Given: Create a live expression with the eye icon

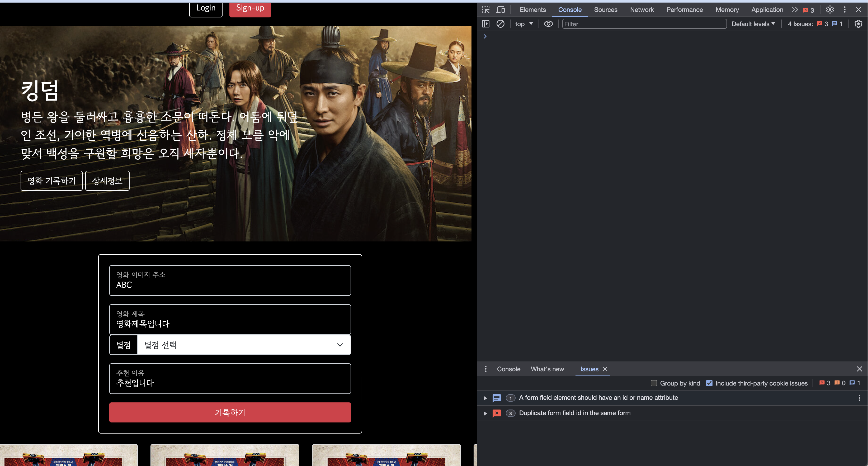Looking at the screenshot, I should pos(549,24).
